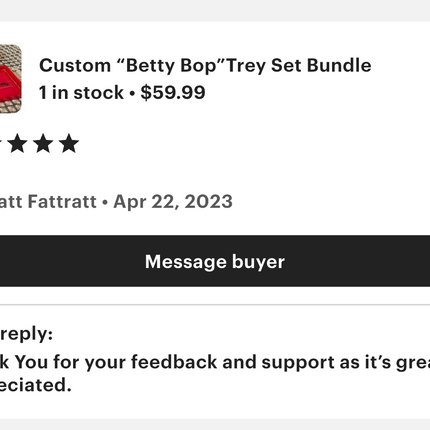Click the review date Apr 22, 2023
The width and height of the screenshot is (430, 430).
click(173, 202)
